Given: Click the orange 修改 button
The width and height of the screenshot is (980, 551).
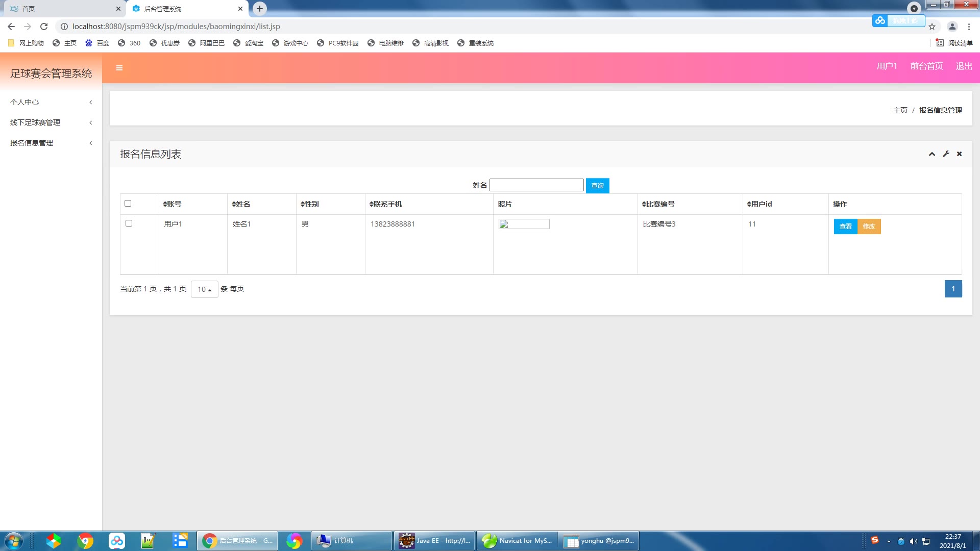Looking at the screenshot, I should (869, 227).
